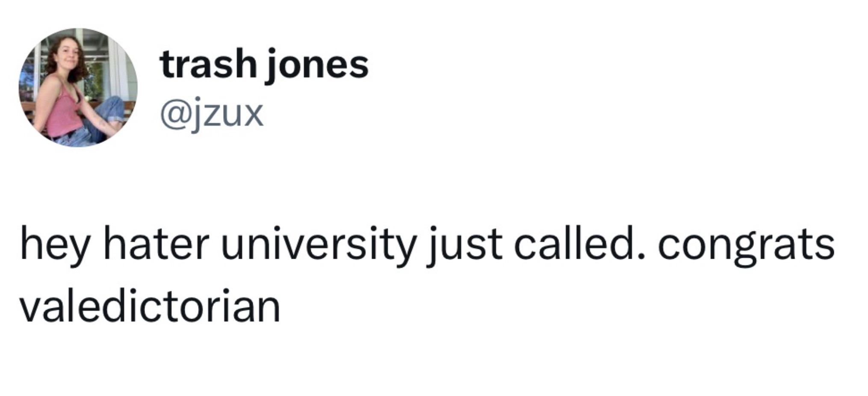Click the display name "trash jones"
The width and height of the screenshot is (868, 396).
click(x=264, y=65)
